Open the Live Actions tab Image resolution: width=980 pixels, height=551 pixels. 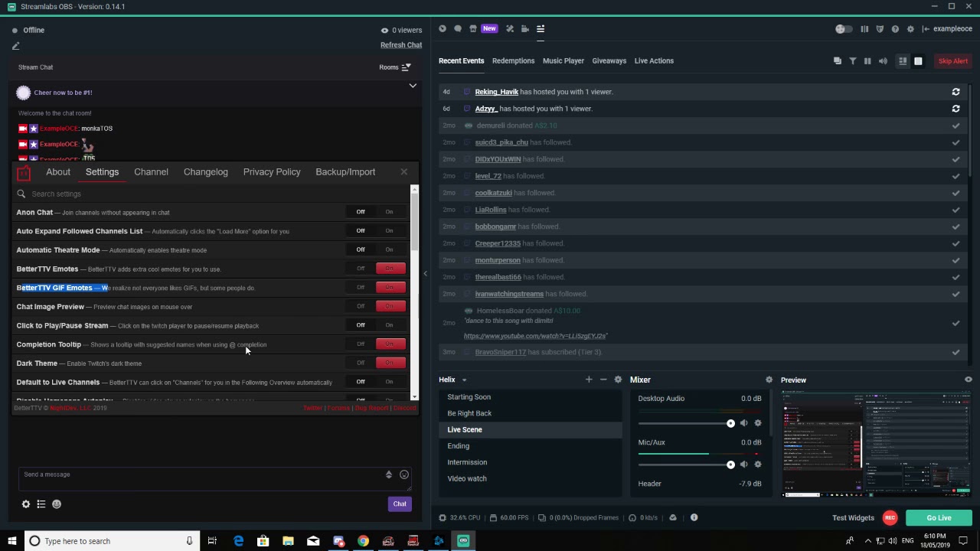click(654, 61)
